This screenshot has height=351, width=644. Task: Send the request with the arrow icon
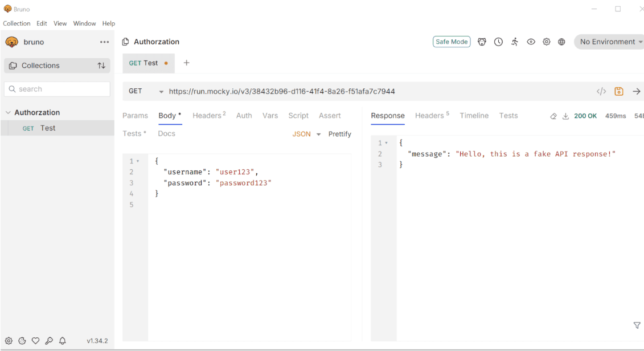click(636, 91)
